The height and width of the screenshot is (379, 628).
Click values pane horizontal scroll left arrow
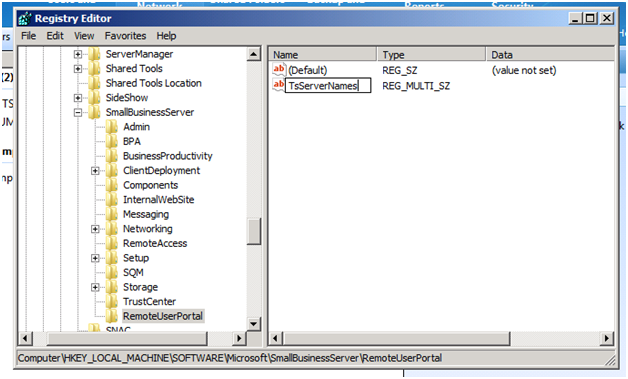point(275,339)
